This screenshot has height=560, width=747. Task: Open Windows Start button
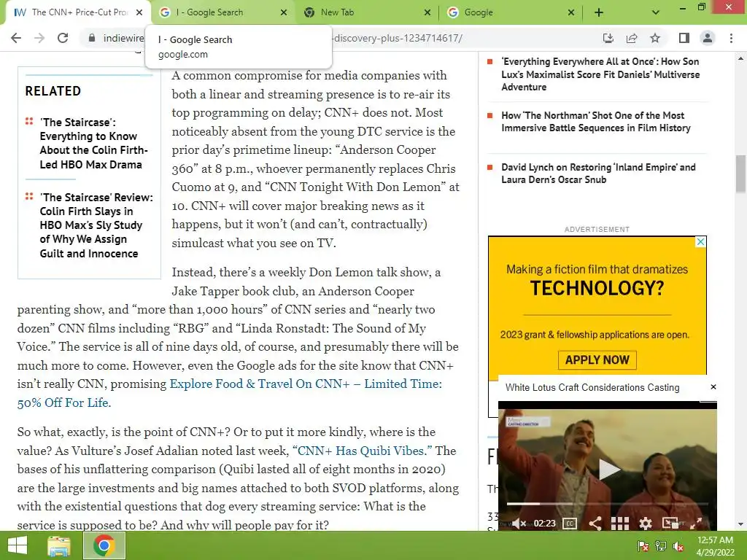[18, 545]
